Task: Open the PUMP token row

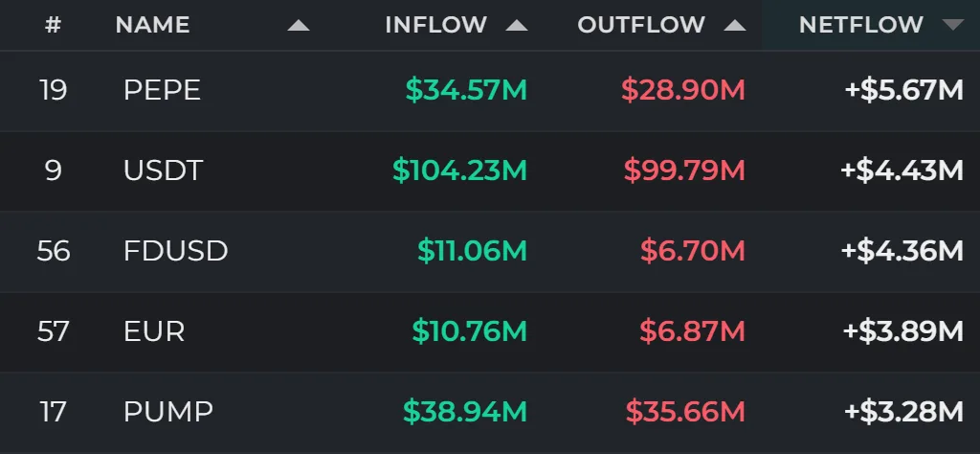Action: click(490, 412)
